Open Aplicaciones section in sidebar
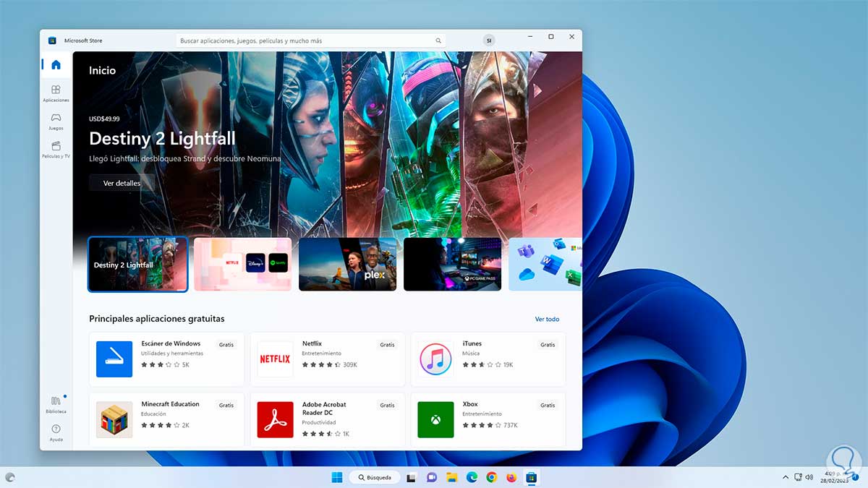Viewport: 868px width, 488px height. (56, 93)
